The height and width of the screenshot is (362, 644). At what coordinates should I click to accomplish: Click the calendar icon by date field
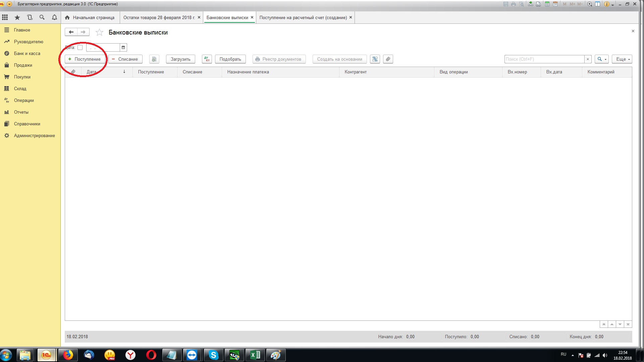click(123, 47)
